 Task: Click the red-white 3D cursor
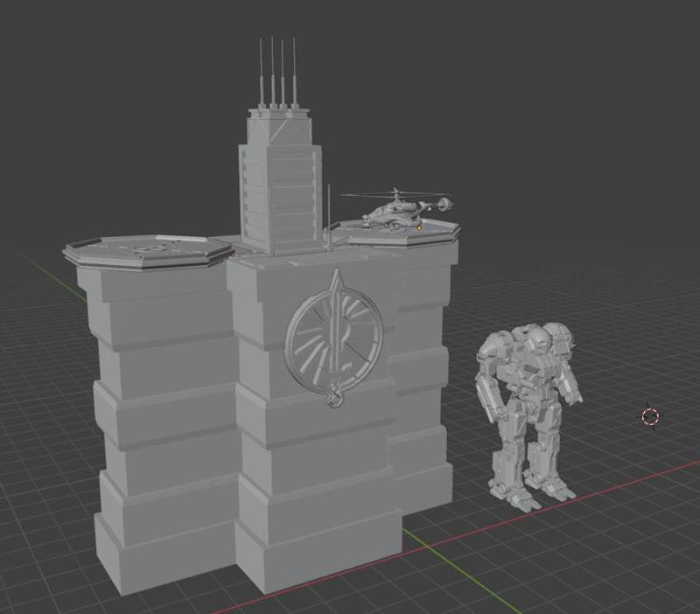pos(650,417)
